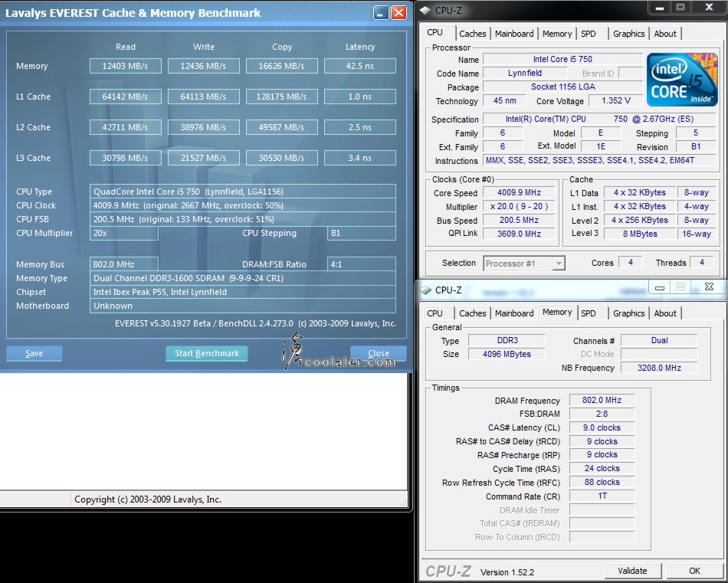Click the Row Refresh Cycle Time 88 clocks value

tap(602, 483)
